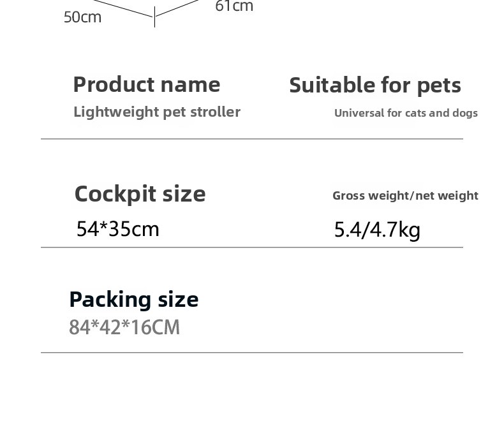
Task: Click the 50cm dimension label
Action: (82, 17)
